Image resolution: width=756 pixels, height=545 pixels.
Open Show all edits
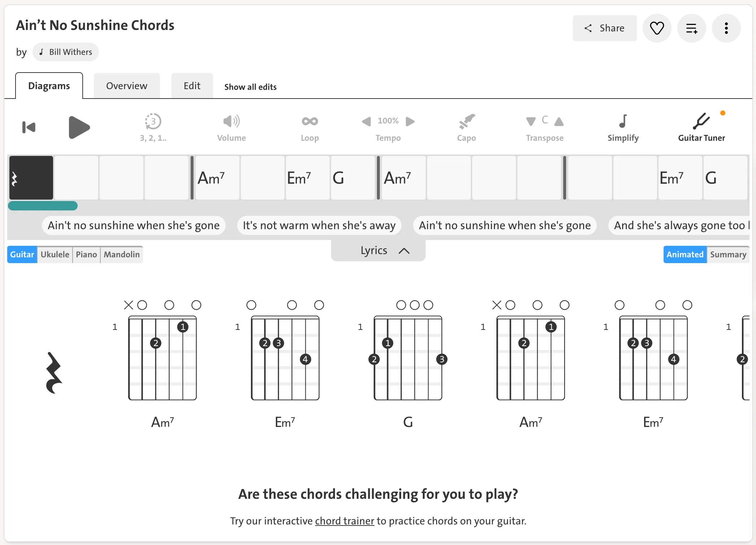coord(250,87)
